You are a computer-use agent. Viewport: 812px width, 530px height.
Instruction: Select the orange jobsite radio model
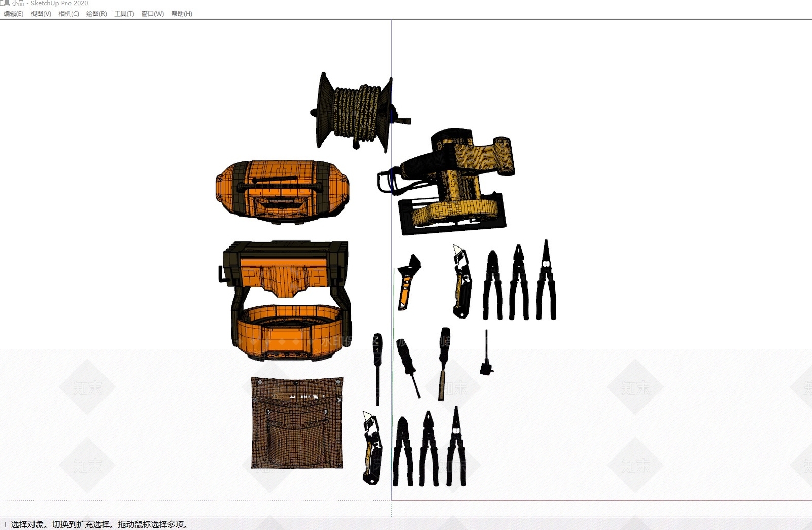pyautogui.click(x=282, y=192)
